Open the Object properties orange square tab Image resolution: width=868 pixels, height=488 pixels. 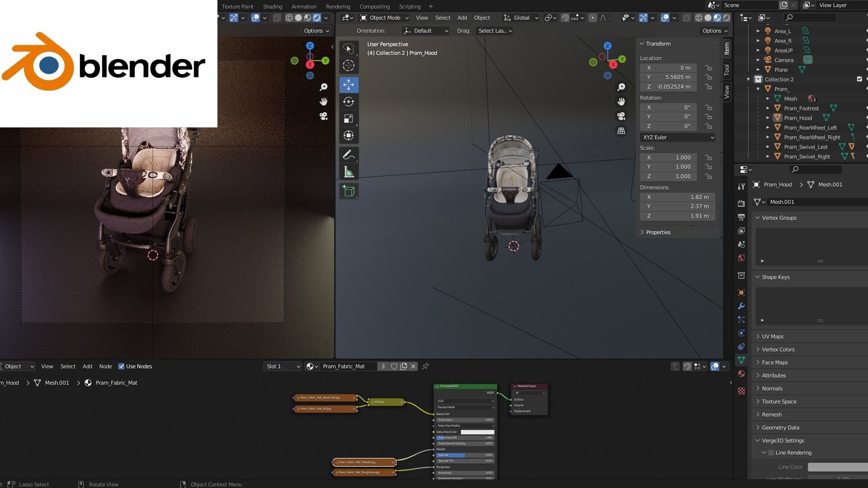click(x=741, y=292)
